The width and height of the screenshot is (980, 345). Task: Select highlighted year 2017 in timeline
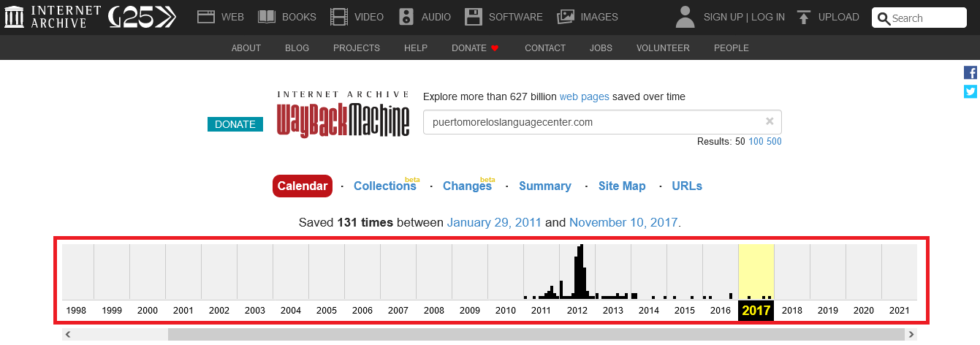(x=756, y=310)
